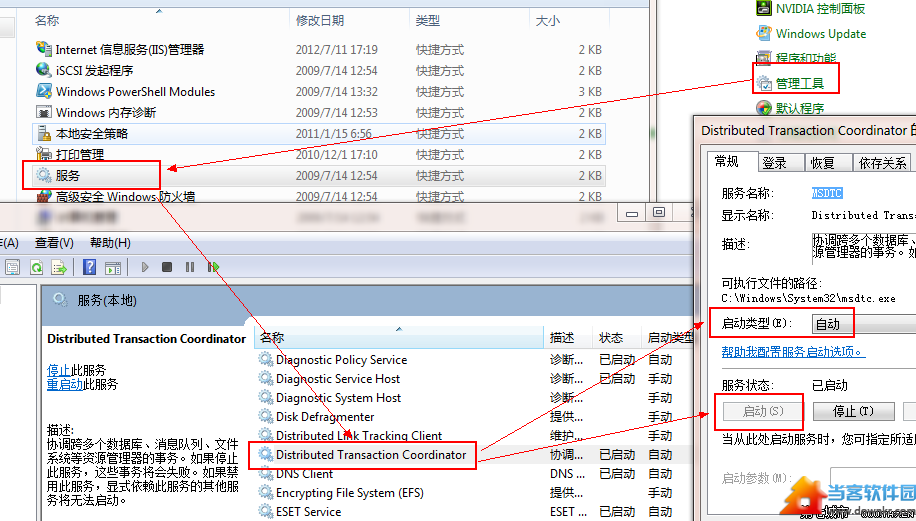Viewport: 916px width, 521px height.
Task: Click the 停止 link in service description pane
Action: [59, 370]
